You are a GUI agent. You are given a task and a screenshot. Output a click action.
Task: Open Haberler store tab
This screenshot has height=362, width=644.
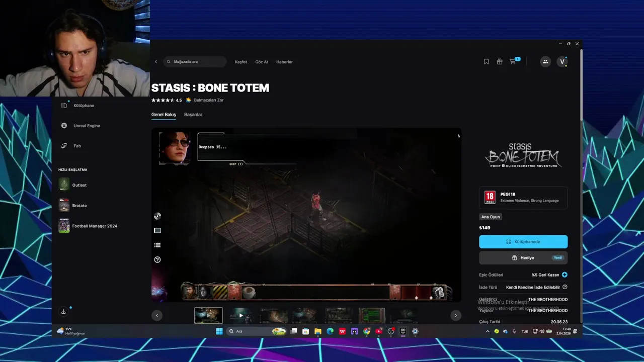[284, 62]
